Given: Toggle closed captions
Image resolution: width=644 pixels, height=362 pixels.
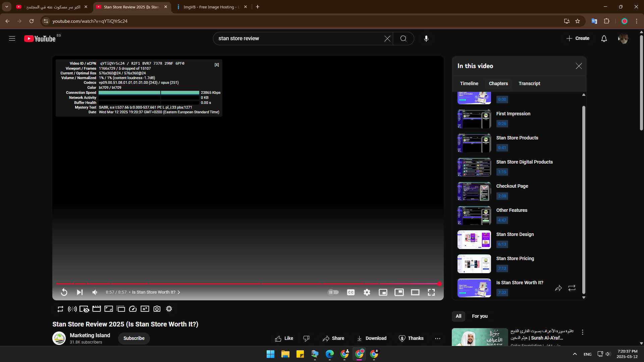Looking at the screenshot, I should pos(351,292).
